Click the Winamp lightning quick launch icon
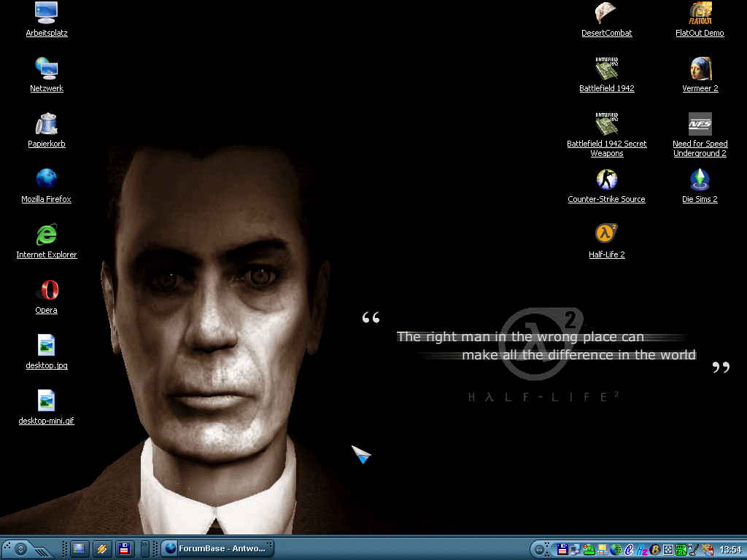Image resolution: width=747 pixels, height=560 pixels. 101,549
